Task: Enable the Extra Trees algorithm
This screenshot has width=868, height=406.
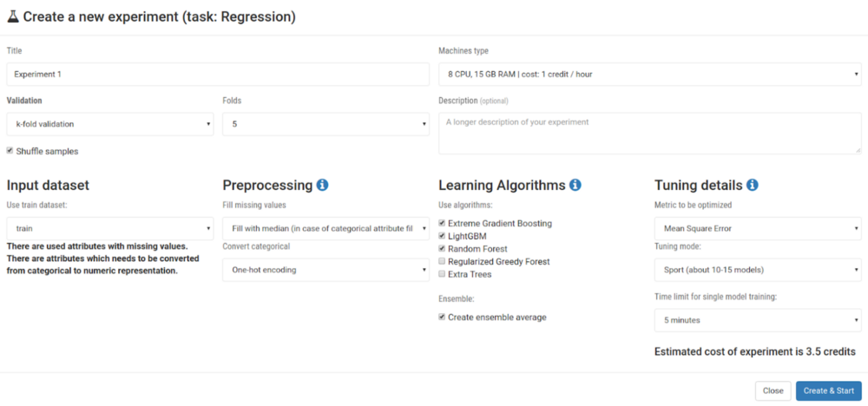Action: point(442,274)
